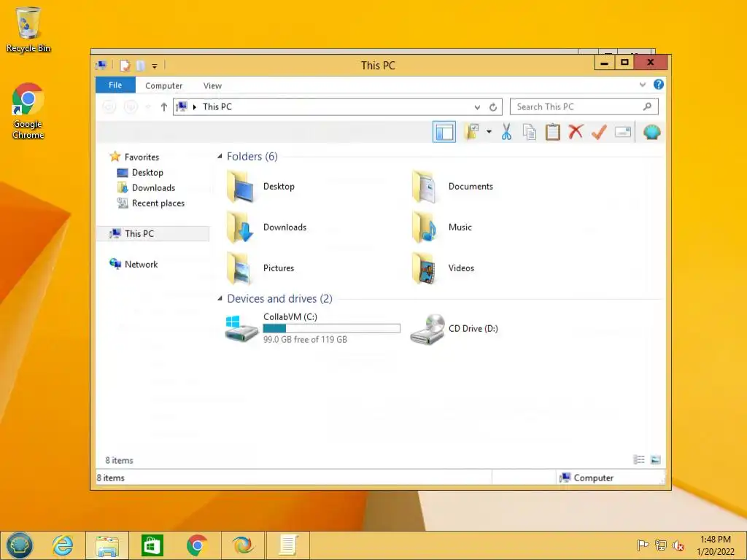Click the taskbar clock showing 1:48 PM

tap(715, 540)
